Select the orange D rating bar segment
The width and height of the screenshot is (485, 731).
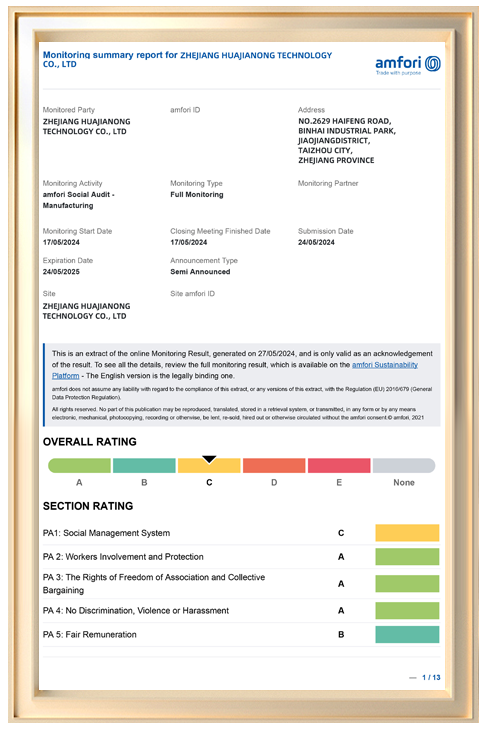(274, 465)
